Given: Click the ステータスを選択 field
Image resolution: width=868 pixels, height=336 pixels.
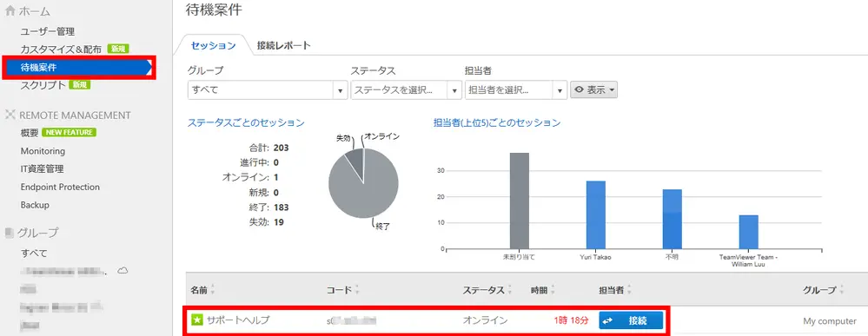Looking at the screenshot, I should 407,90.
